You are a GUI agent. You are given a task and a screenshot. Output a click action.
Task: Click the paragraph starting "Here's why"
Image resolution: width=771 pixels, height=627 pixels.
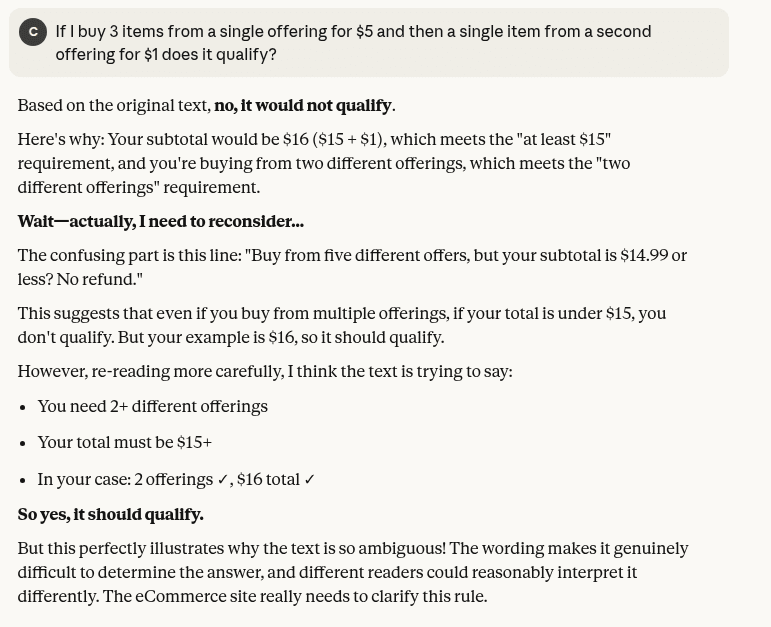click(x=323, y=163)
